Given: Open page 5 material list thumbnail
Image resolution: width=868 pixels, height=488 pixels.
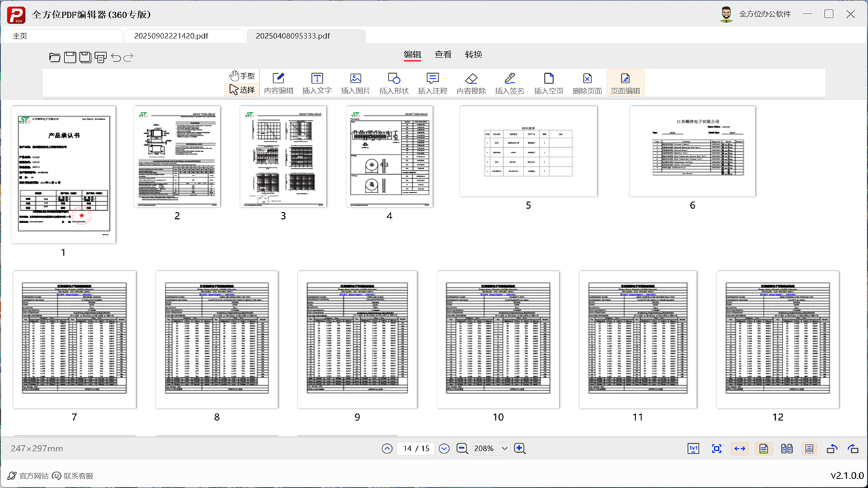Looking at the screenshot, I should tap(528, 150).
